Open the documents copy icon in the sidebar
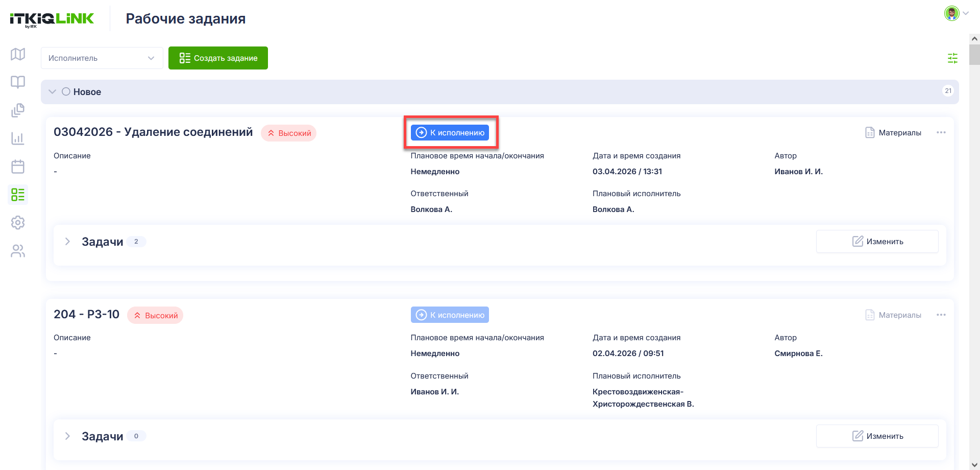 [x=18, y=110]
